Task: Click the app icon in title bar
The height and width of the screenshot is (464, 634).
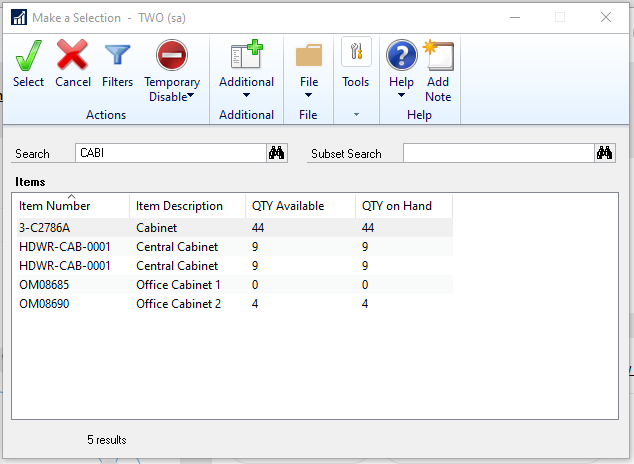Action: 19,17
